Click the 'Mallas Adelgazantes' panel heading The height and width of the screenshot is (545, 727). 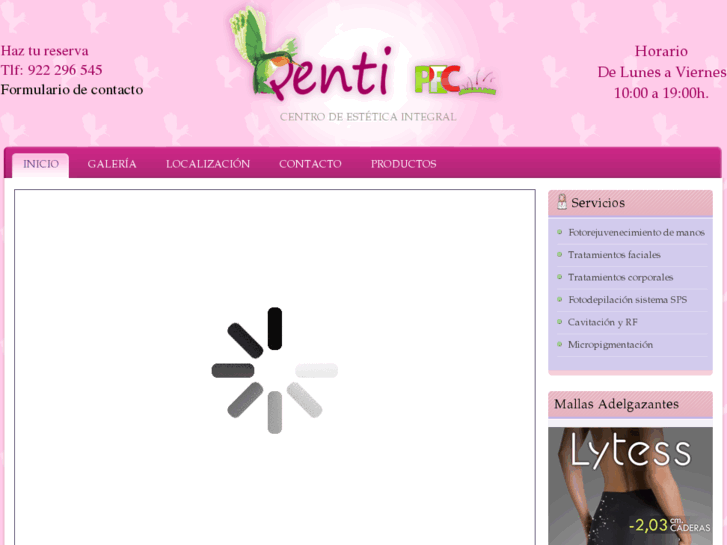pyautogui.click(x=616, y=404)
